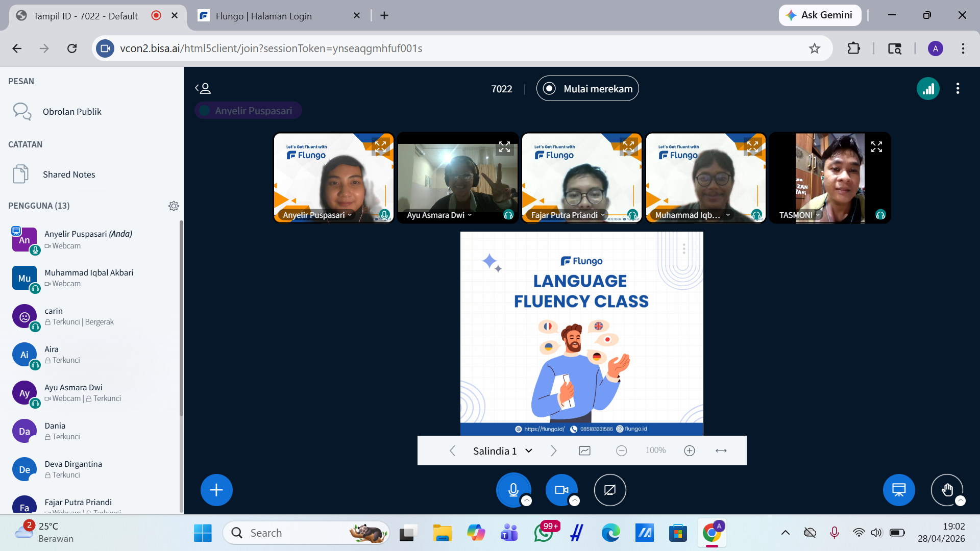Screen dimensions: 980x551
Task: Open Anyelir Puspasari webcam name dropdown
Action: (317, 215)
